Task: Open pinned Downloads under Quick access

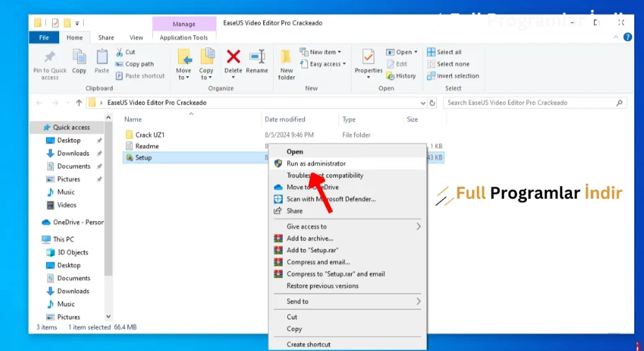Action: 73,153
